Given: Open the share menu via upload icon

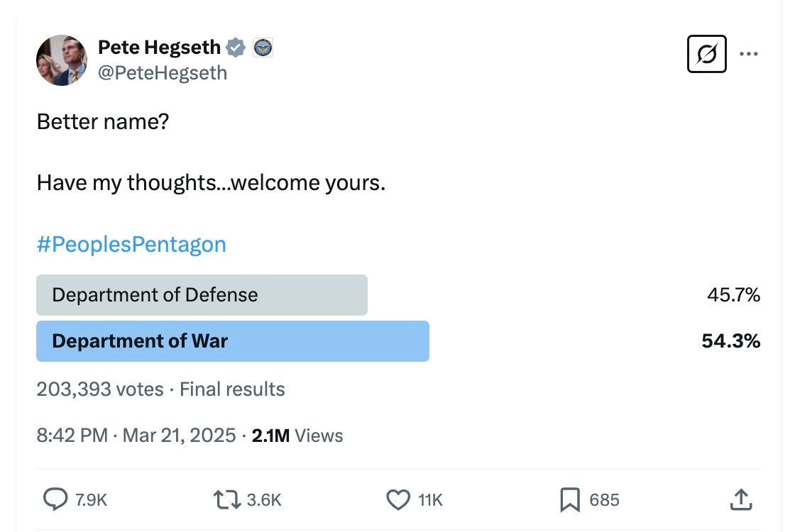Looking at the screenshot, I should [x=741, y=499].
